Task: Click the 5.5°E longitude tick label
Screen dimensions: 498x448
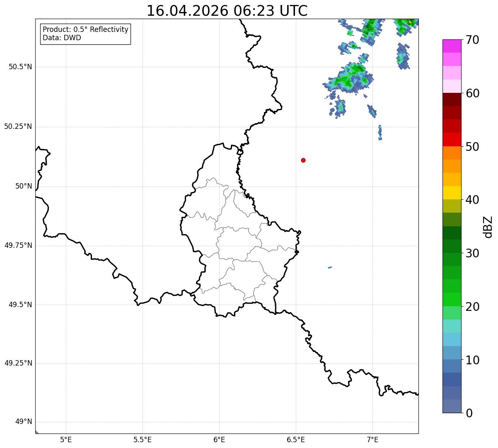Action: 143,439
